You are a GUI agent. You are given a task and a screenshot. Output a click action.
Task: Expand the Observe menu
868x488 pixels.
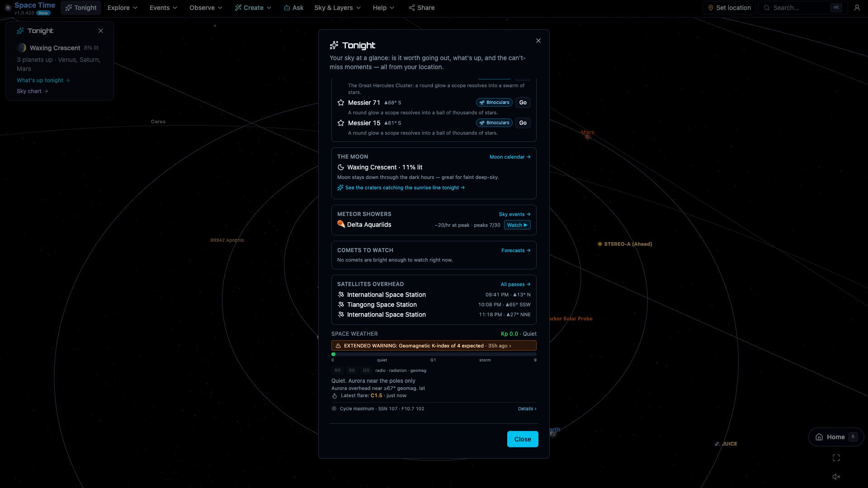(206, 8)
